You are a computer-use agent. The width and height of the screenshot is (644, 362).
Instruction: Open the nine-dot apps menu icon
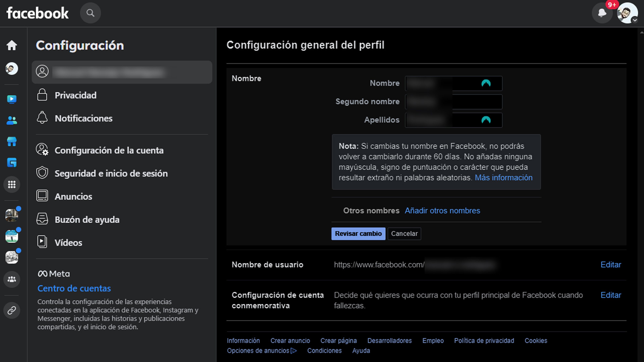click(12, 184)
